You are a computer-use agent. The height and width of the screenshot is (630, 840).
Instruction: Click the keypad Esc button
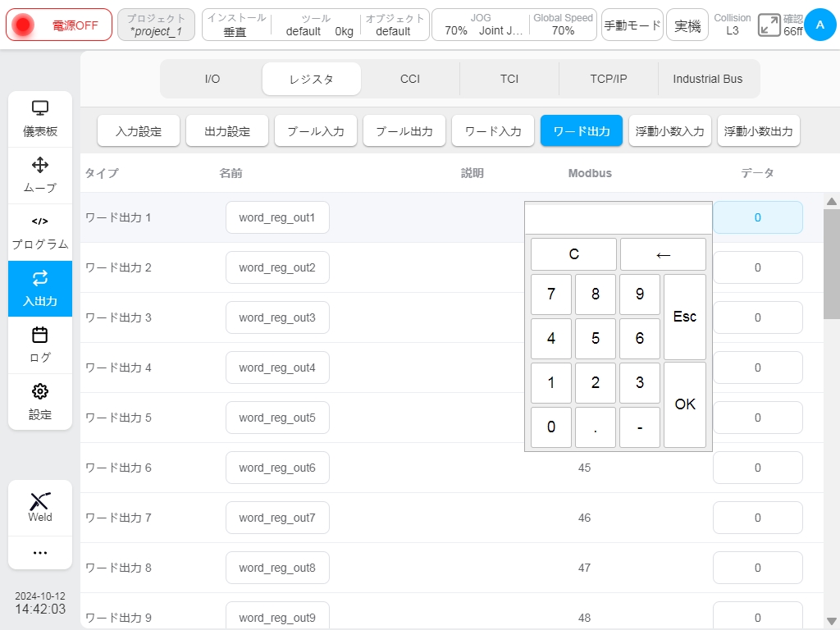tap(685, 317)
